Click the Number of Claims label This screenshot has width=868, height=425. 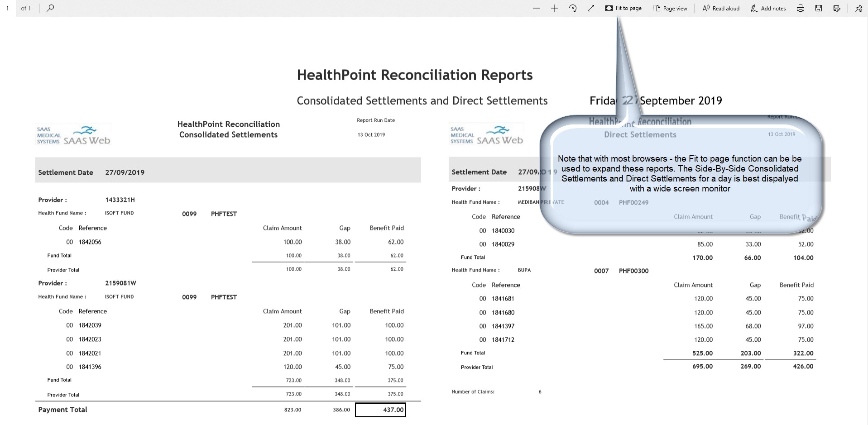[x=473, y=392]
